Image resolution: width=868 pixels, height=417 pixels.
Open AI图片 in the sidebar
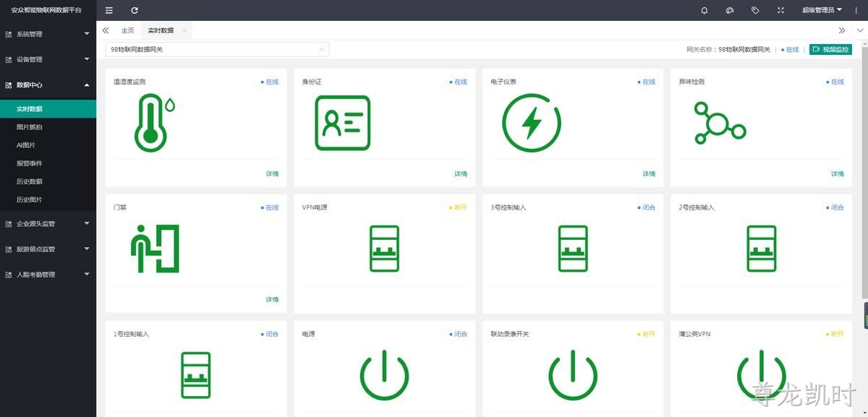tap(48, 145)
